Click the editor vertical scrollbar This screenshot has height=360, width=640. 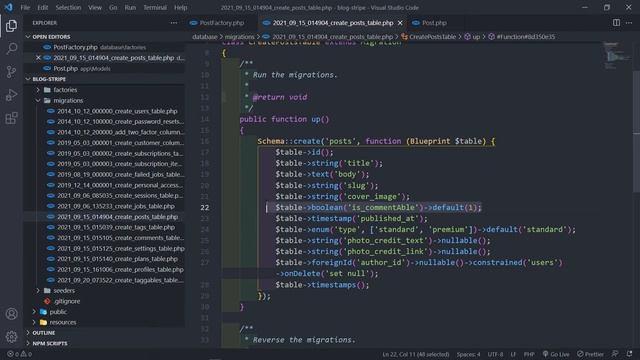637,131
